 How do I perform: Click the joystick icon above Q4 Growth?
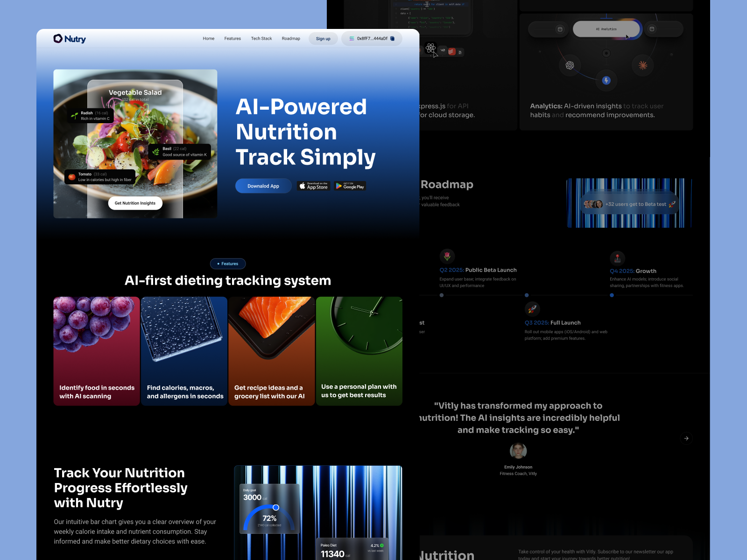[x=617, y=258]
